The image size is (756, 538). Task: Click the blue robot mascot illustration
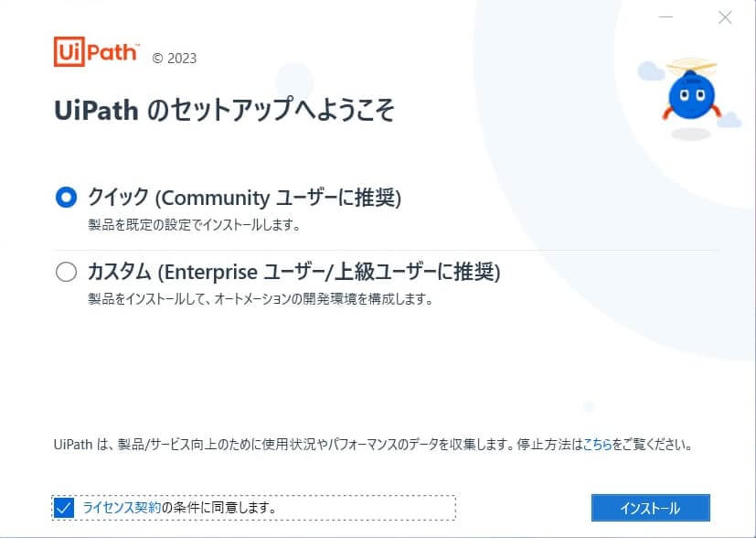[x=690, y=93]
